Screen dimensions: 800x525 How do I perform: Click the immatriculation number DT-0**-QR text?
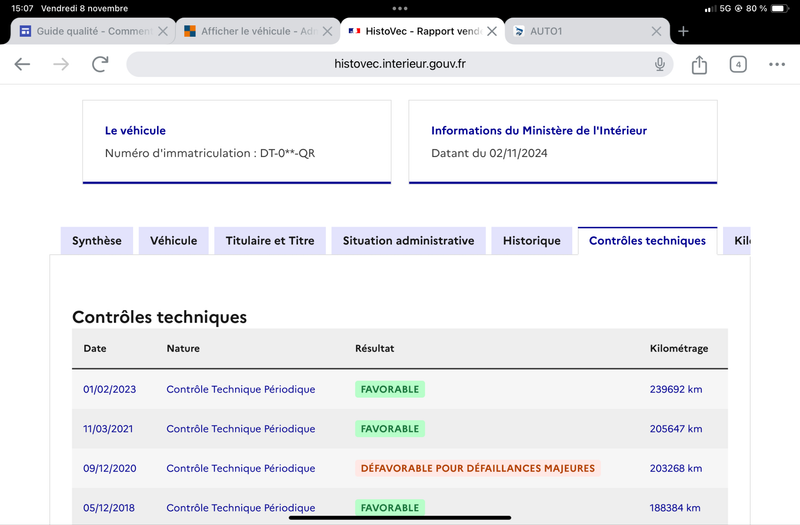click(x=287, y=153)
